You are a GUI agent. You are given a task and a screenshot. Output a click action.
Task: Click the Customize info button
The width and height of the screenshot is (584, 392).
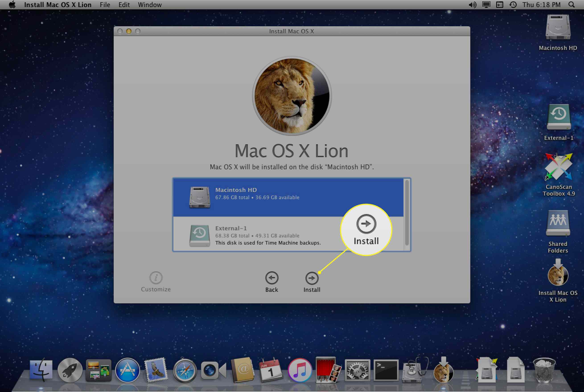156,278
